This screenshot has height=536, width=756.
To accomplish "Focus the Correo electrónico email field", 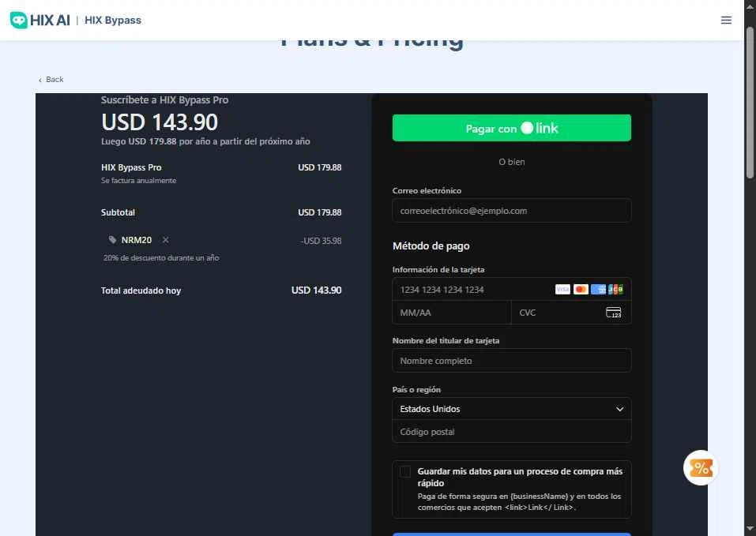I will pyautogui.click(x=512, y=211).
